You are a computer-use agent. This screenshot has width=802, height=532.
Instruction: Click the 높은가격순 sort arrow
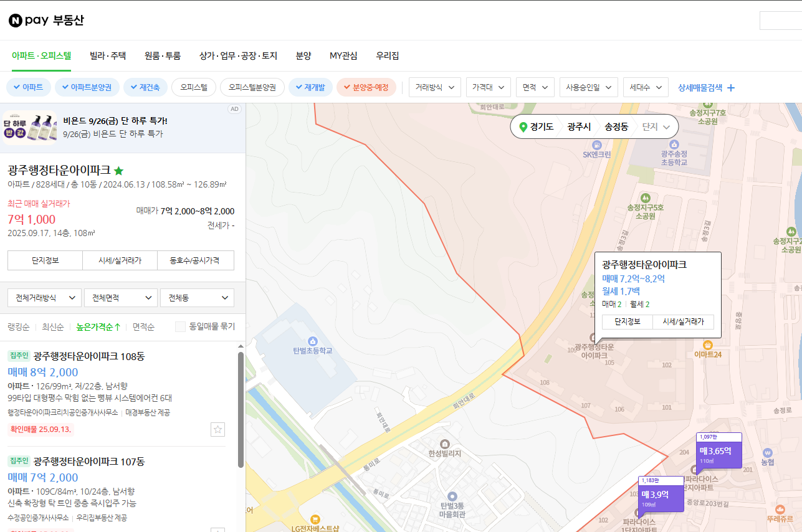tap(117, 326)
